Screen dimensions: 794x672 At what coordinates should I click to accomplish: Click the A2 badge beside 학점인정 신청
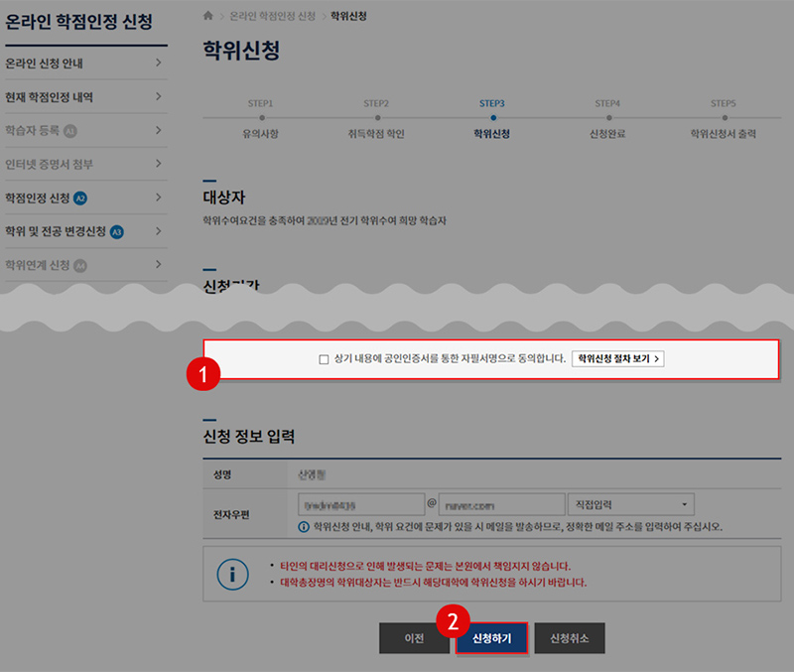[80, 198]
